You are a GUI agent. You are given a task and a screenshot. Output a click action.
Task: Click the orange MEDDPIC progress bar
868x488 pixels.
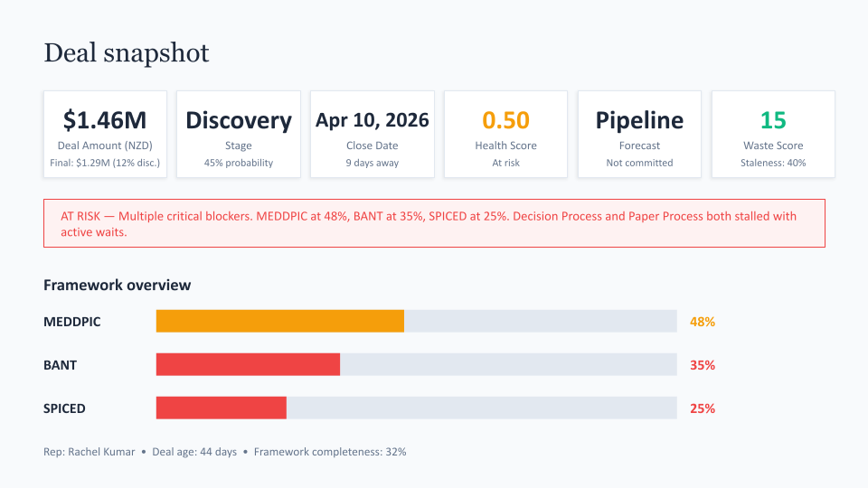pos(280,322)
